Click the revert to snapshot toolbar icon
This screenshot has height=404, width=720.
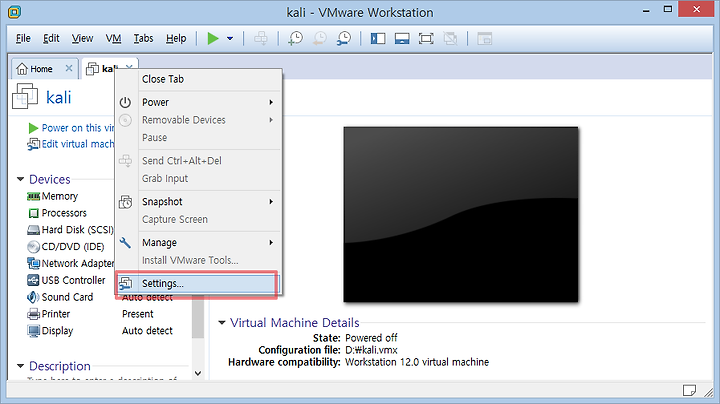pos(320,39)
